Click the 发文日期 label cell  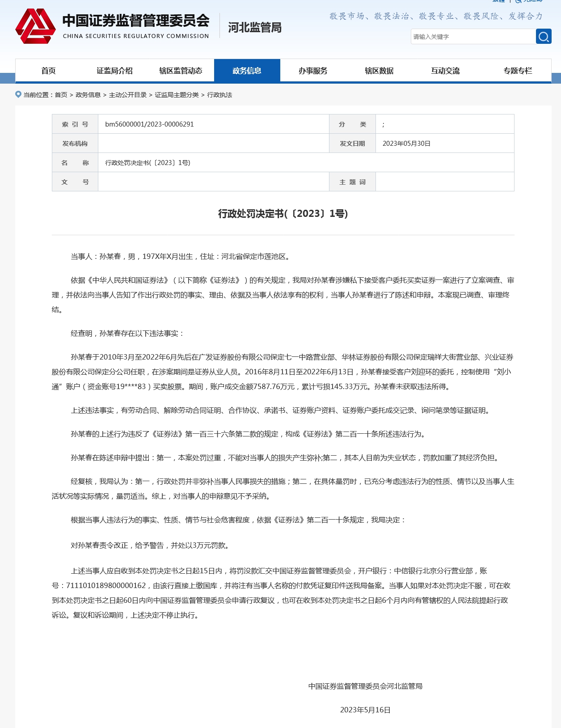[x=352, y=144]
